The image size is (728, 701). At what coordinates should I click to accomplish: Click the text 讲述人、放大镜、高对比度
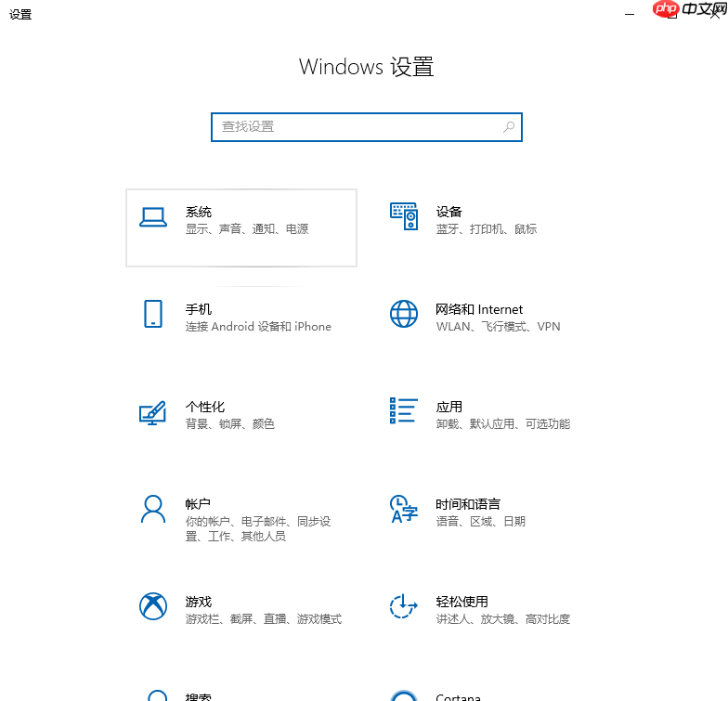click(503, 618)
